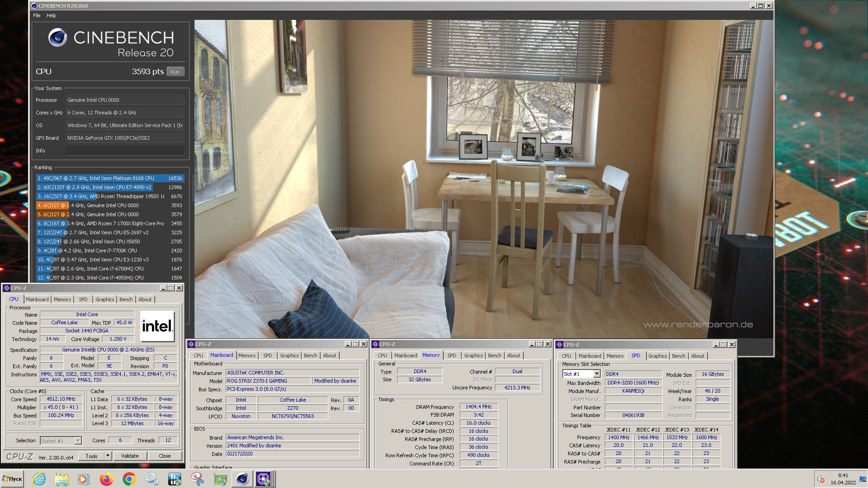868x488 pixels.
Task: Launch Windows Media Player from the taskbar
Action: click(83, 479)
